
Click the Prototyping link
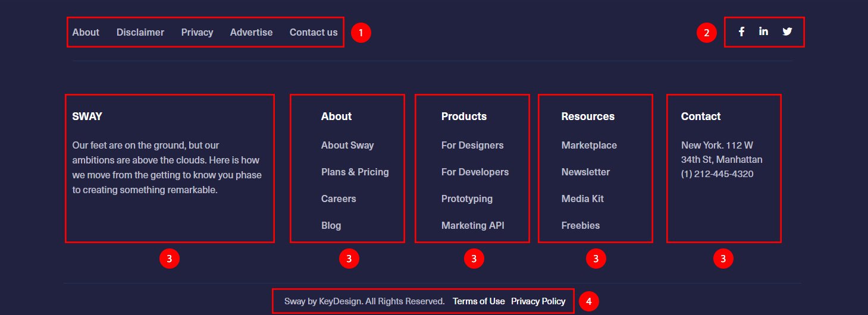466,199
